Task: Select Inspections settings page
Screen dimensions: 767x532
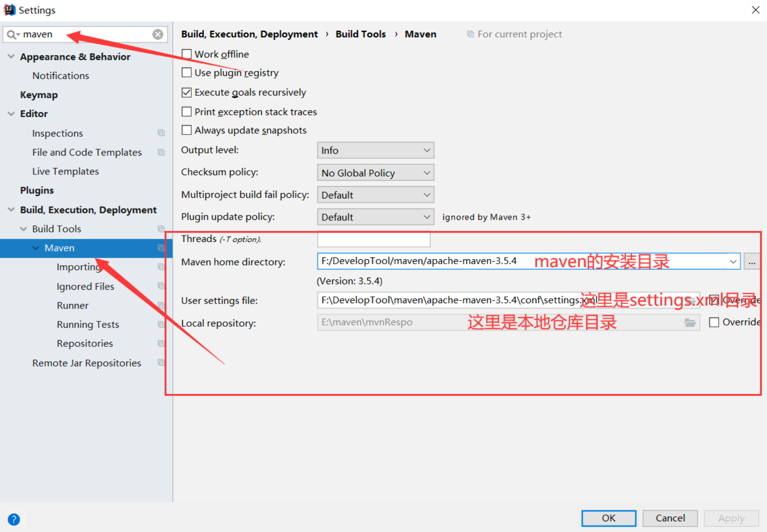Action: click(x=58, y=133)
